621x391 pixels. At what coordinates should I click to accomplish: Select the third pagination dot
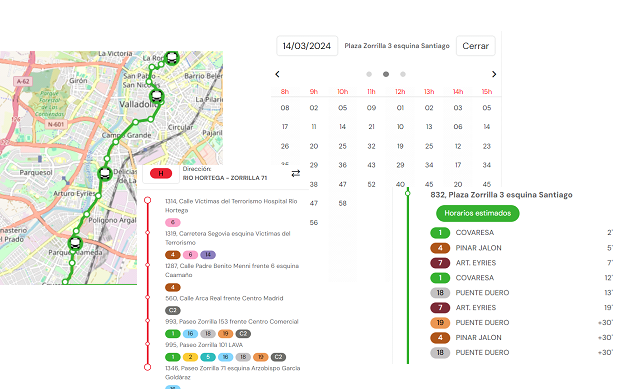(x=403, y=74)
